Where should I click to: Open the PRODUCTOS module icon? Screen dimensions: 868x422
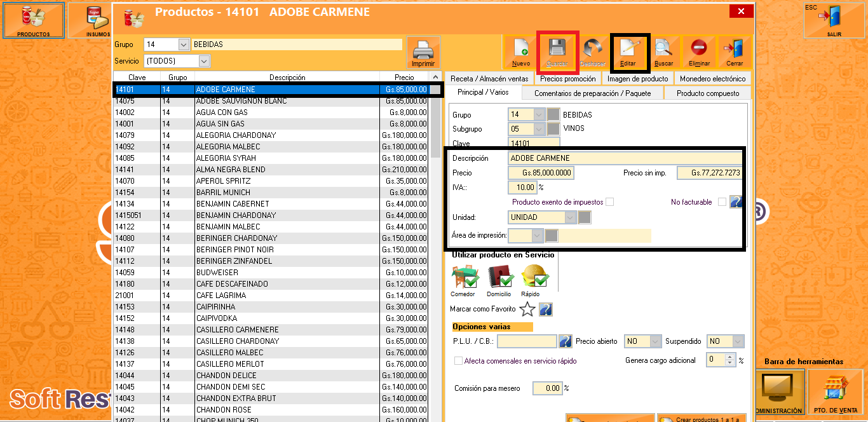(34, 20)
